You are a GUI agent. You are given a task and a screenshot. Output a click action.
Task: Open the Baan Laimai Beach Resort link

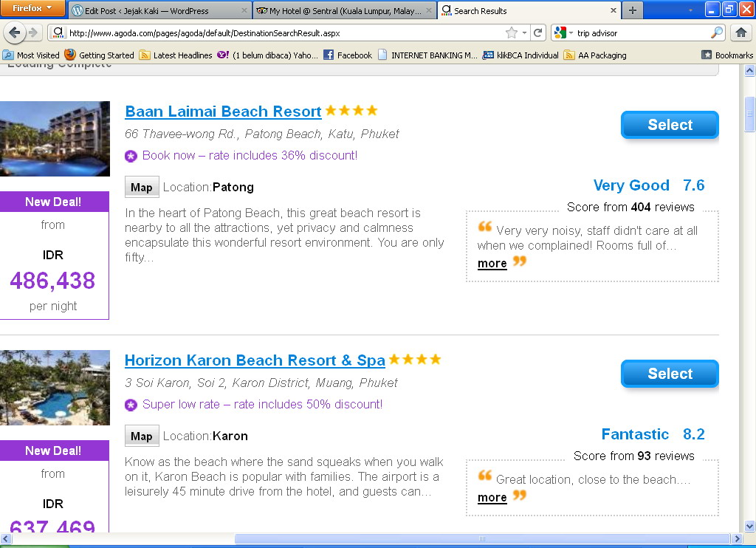223,112
